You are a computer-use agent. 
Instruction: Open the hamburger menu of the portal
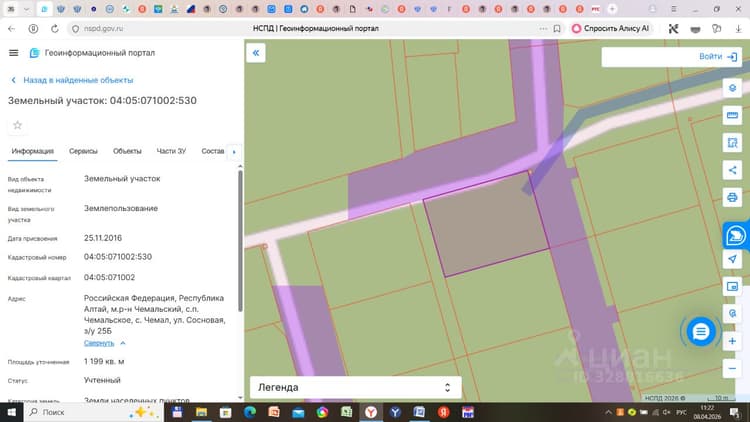click(x=13, y=53)
